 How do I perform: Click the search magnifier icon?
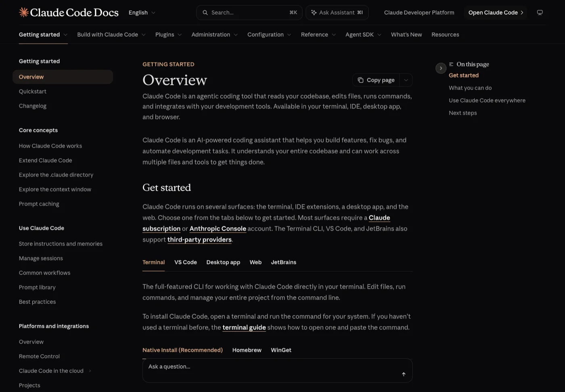click(205, 13)
